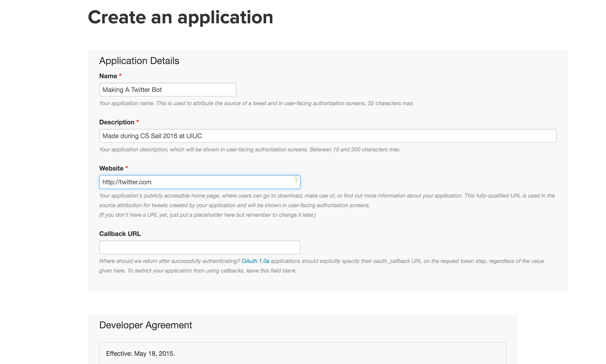Image resolution: width=606 pixels, height=364 pixels.
Task: Click the '32 characters max' help text
Action: pyautogui.click(x=391, y=103)
